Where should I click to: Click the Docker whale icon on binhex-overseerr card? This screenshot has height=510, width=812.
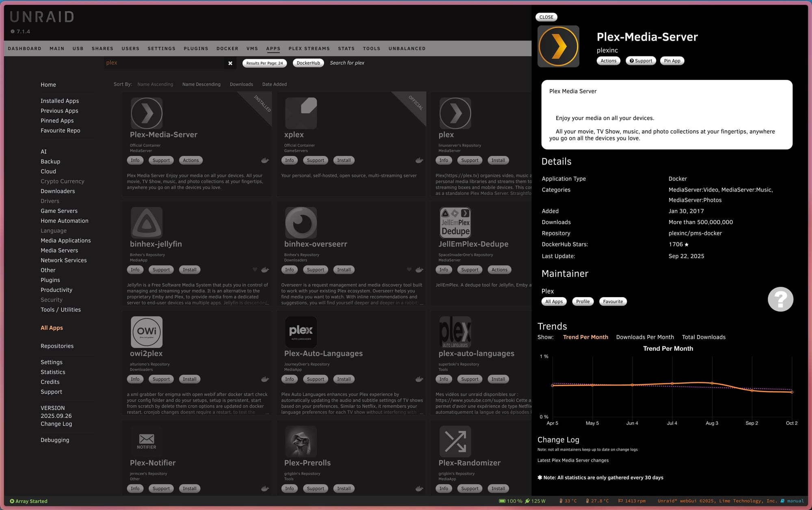tap(419, 270)
